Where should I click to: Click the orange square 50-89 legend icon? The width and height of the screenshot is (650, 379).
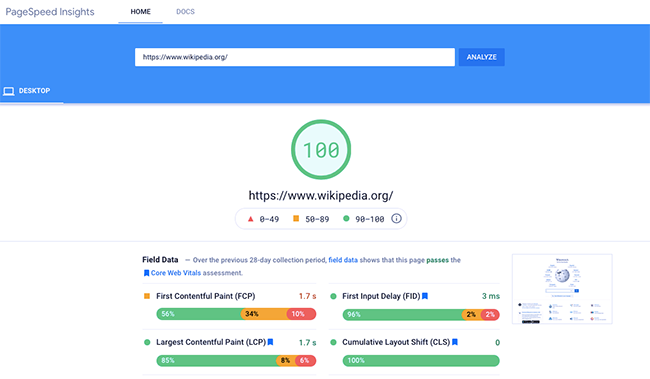click(296, 219)
